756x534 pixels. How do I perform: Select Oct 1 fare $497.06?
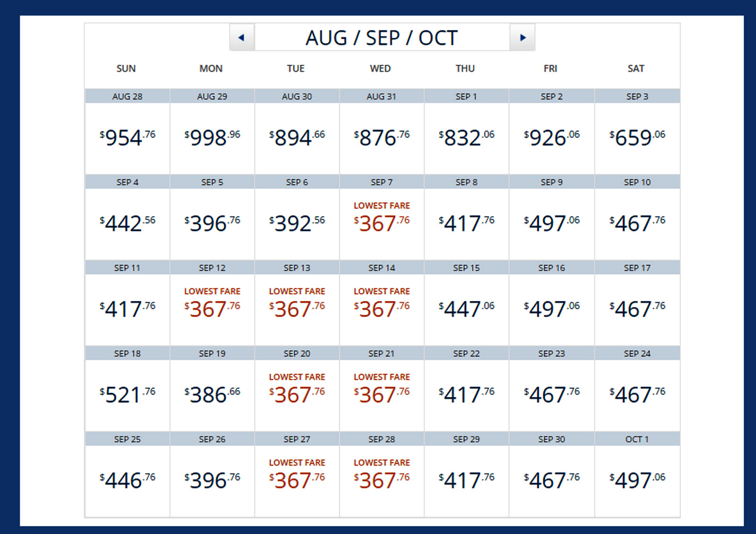[637, 480]
